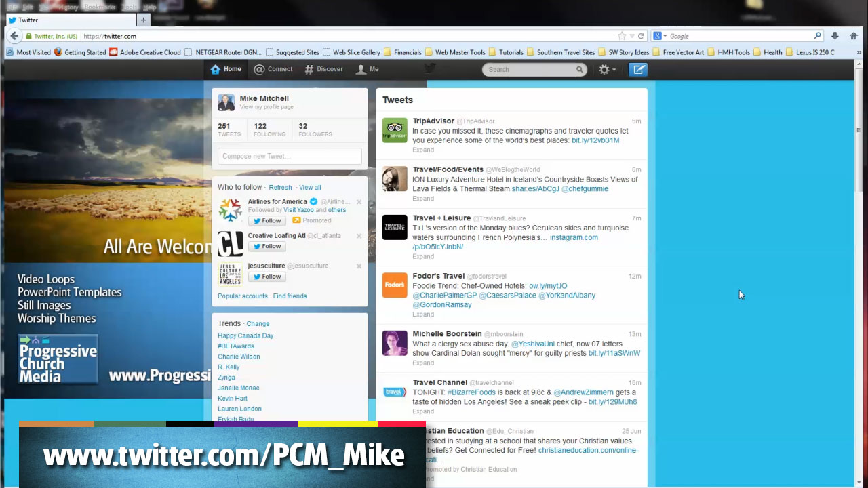The height and width of the screenshot is (488, 868).
Task: Reload the page using refresh icon
Action: [642, 36]
